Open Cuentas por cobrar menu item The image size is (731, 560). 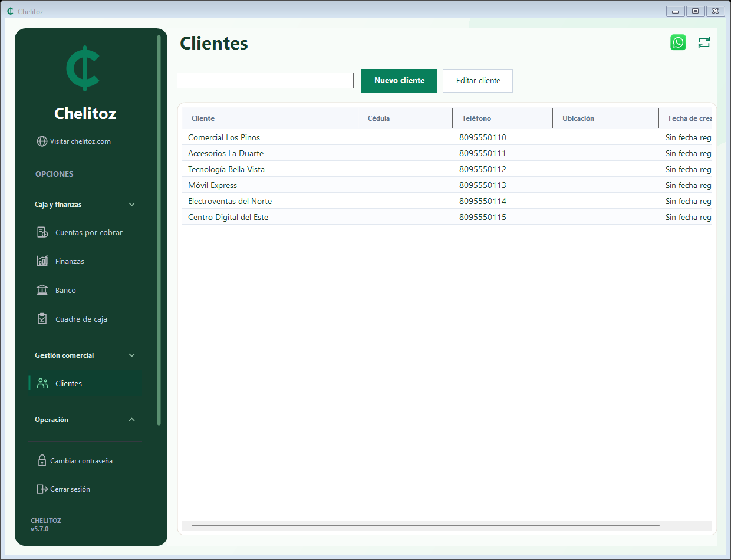pos(85,232)
